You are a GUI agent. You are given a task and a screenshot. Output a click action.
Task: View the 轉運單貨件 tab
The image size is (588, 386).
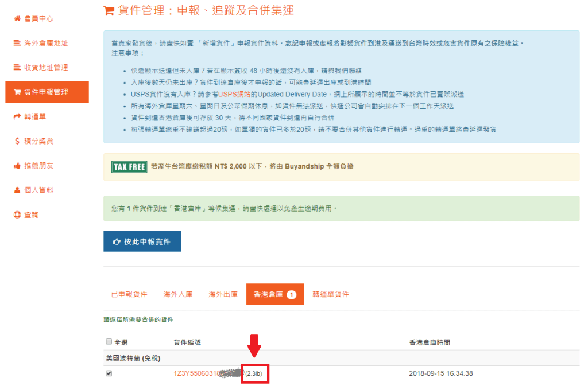coord(330,294)
